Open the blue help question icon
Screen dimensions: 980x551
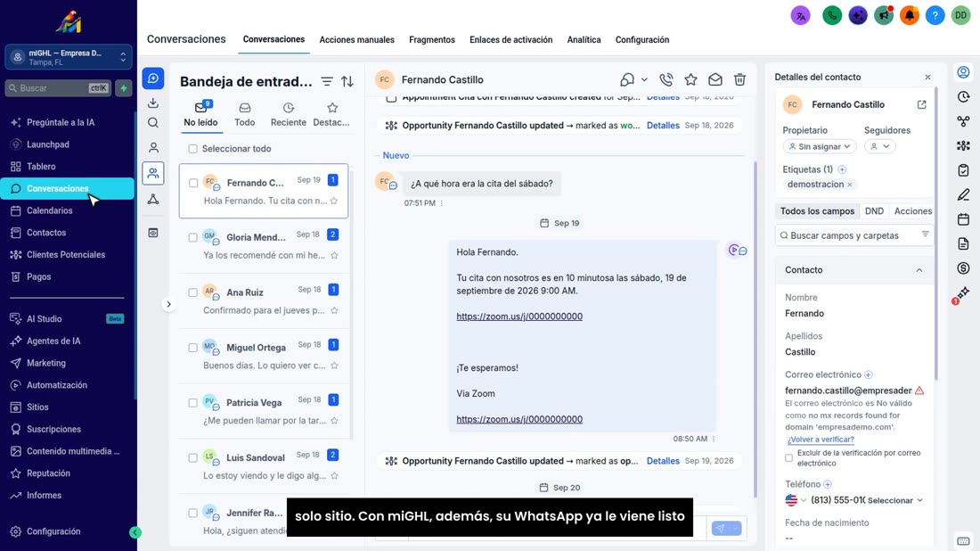(x=935, y=15)
